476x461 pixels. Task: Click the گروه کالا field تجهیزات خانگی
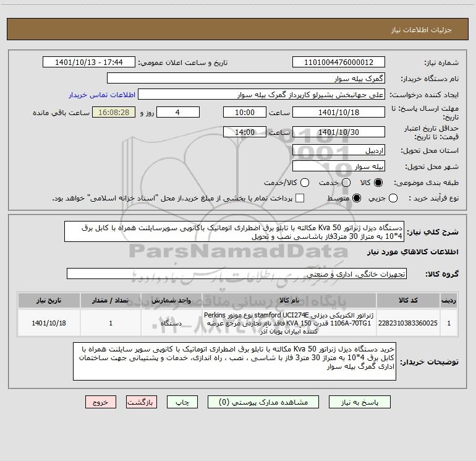237,274
